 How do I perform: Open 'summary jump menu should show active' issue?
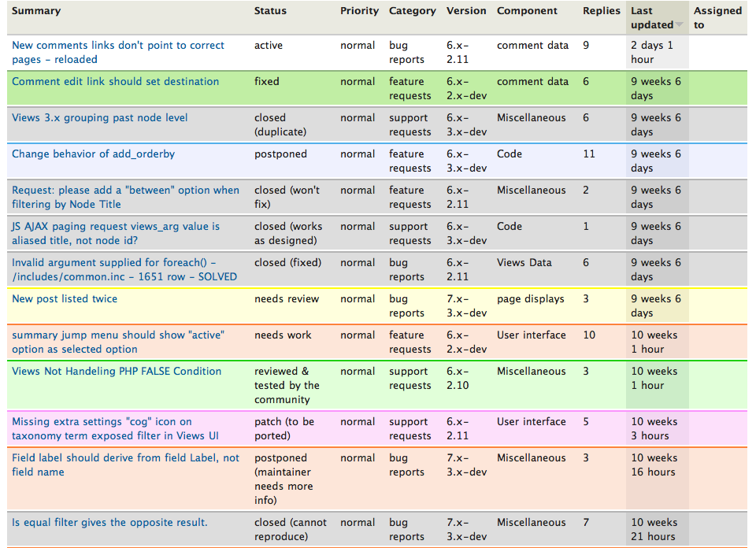click(118, 342)
